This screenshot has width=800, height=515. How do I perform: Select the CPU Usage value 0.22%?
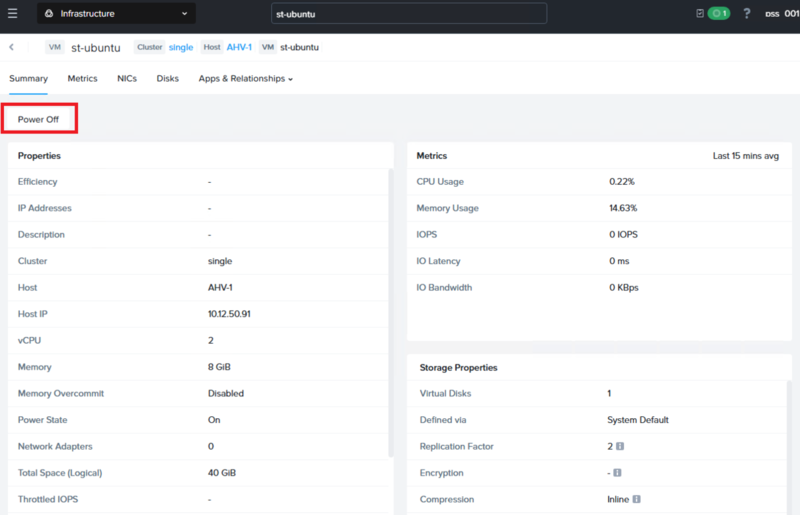tap(622, 182)
